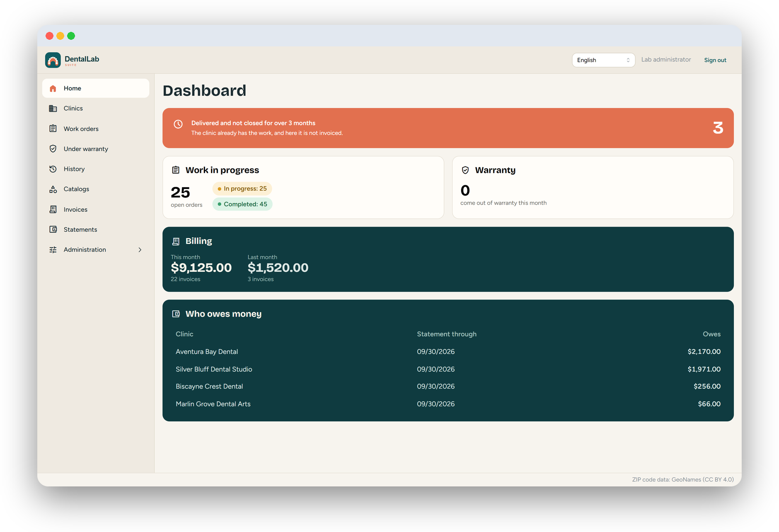The width and height of the screenshot is (779, 532).
Task: Open History from the sidebar
Action: [x=96, y=169]
